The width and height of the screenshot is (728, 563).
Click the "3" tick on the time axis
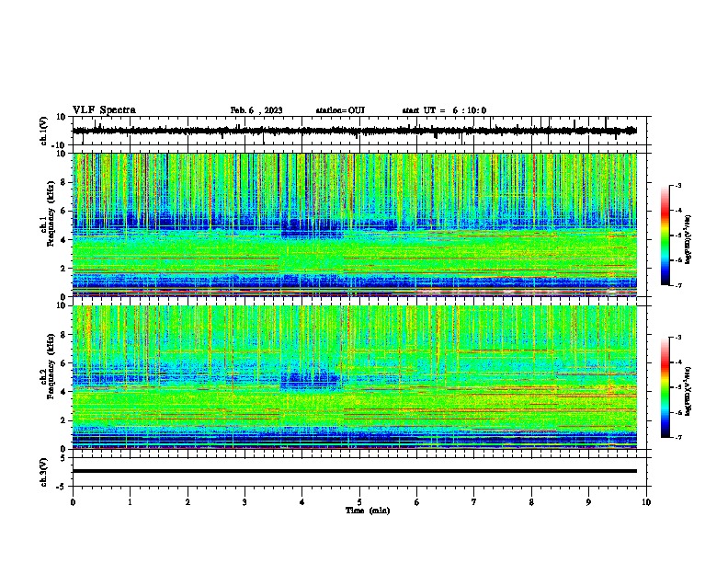pyautogui.click(x=245, y=502)
